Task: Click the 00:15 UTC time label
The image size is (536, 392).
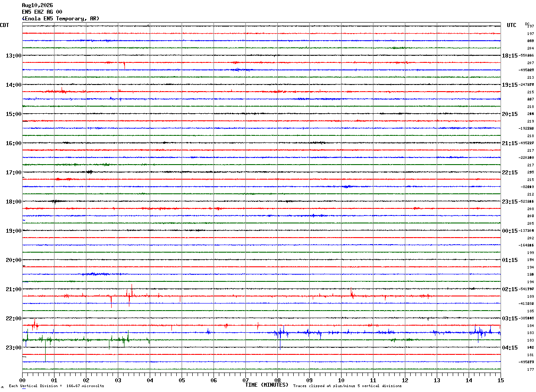Action: (x=510, y=231)
